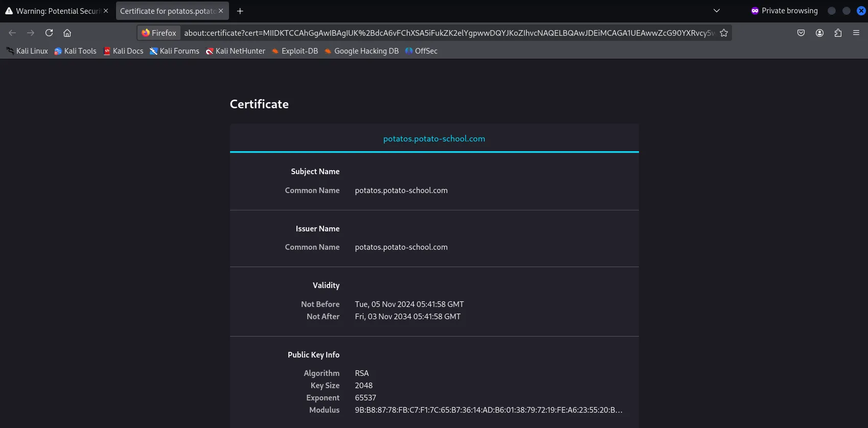Click Key Size value 2048
Image resolution: width=868 pixels, height=428 pixels.
(364, 386)
